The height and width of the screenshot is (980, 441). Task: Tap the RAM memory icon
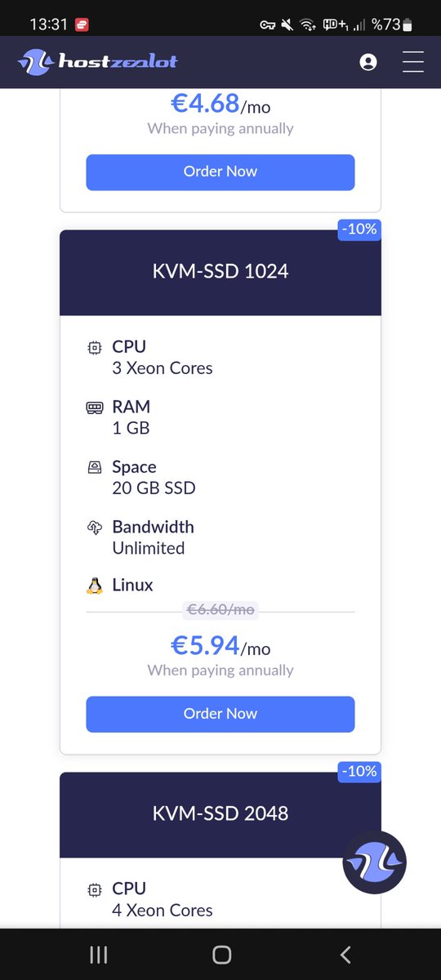[95, 407]
